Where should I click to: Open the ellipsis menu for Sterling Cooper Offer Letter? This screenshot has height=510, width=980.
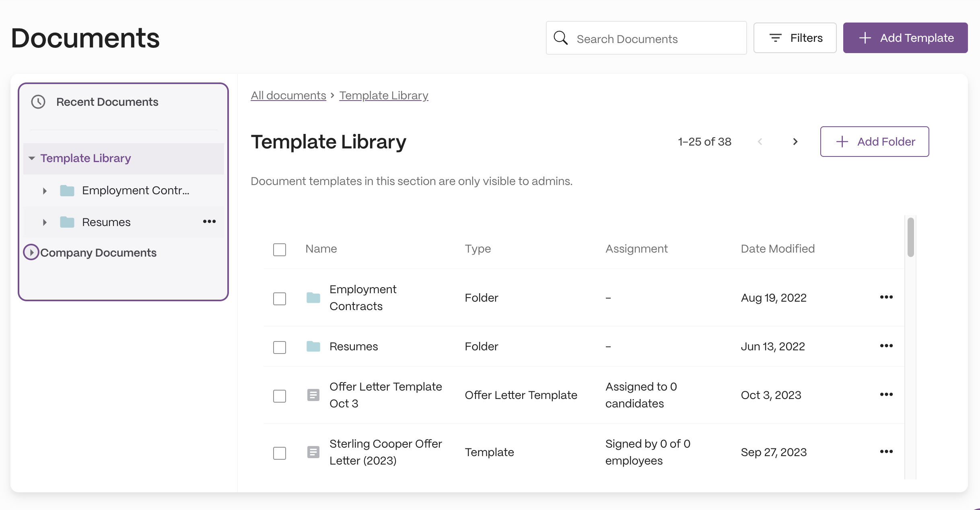886,452
